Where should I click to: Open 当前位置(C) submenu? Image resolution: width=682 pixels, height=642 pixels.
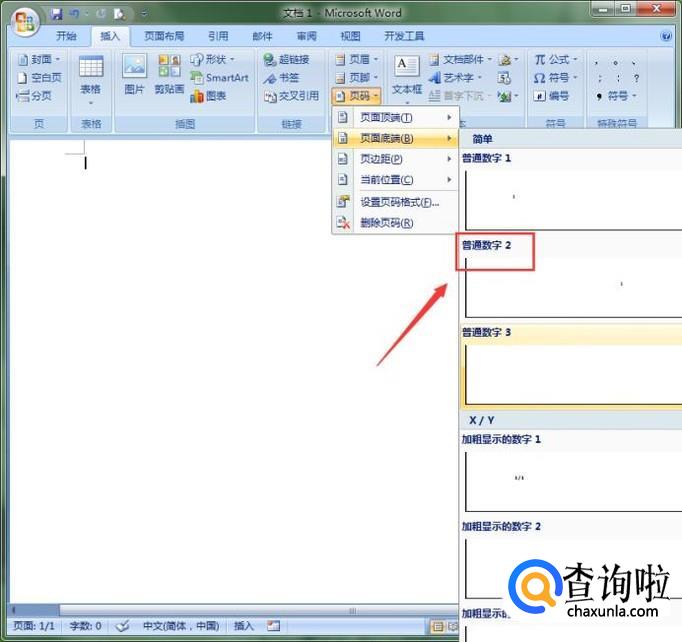[395, 179]
